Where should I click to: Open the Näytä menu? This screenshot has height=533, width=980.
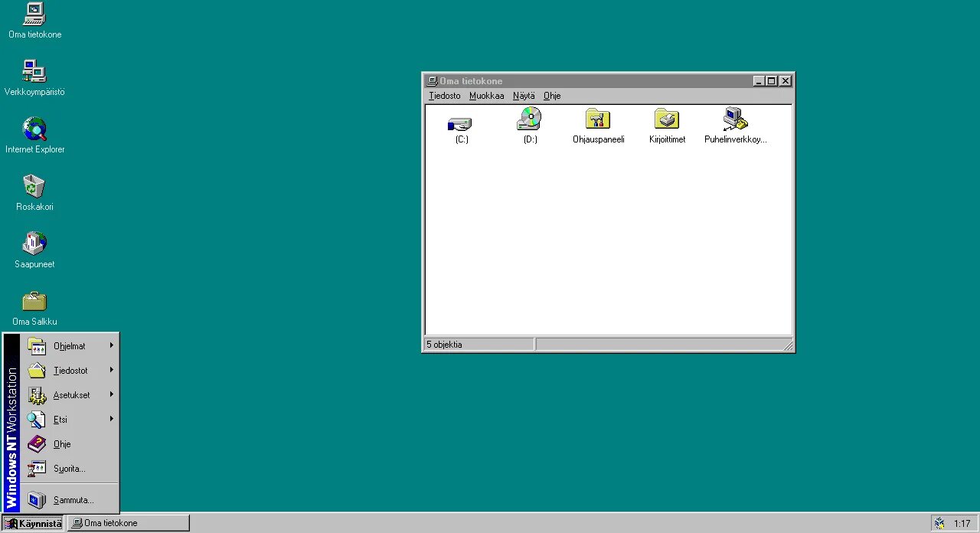[x=524, y=96]
